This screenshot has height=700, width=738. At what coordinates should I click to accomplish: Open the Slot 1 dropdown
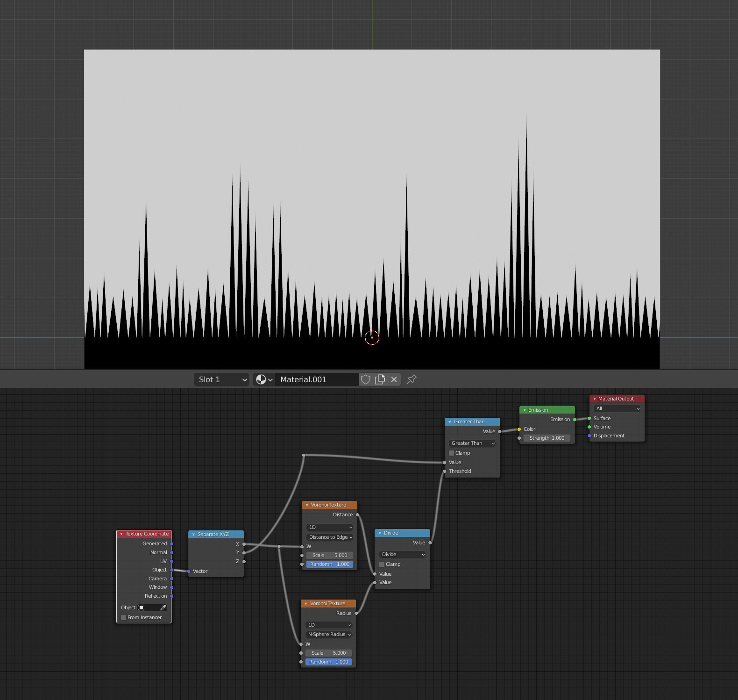[221, 379]
